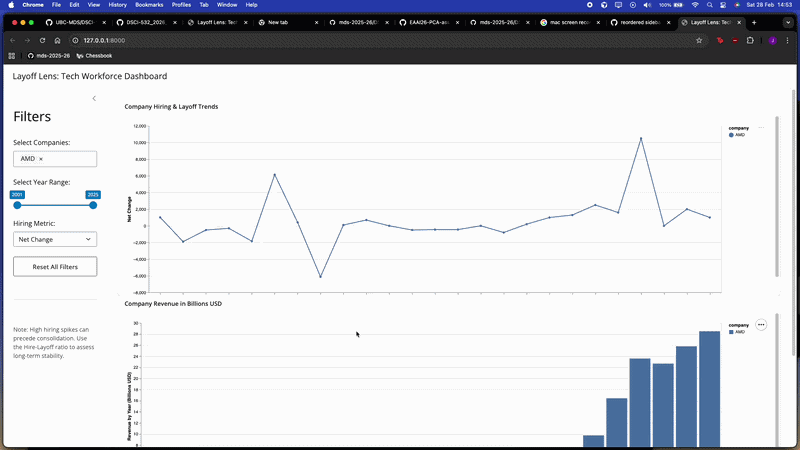The image size is (800, 450).
Task: Bookmark this page with the star icon
Action: click(x=698, y=40)
